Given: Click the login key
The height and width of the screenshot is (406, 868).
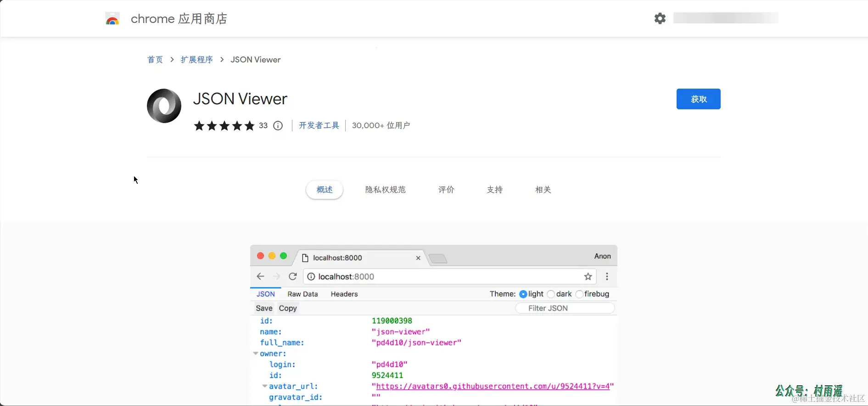Looking at the screenshot, I should click(282, 364).
